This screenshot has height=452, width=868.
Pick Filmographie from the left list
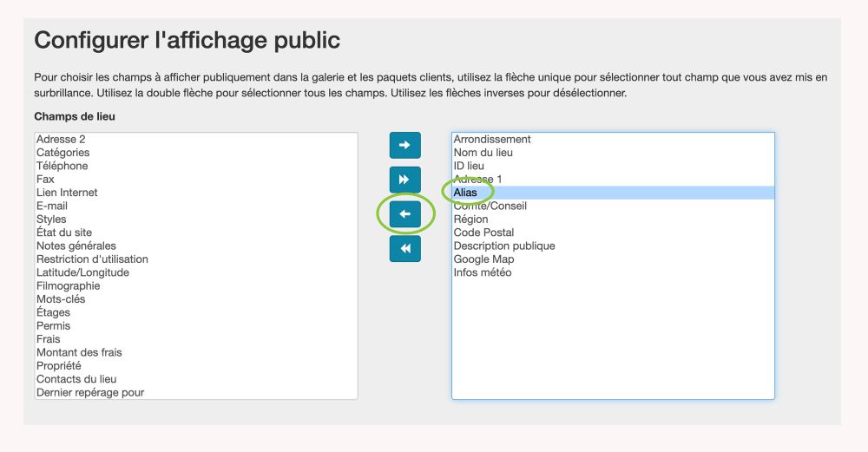[68, 285]
